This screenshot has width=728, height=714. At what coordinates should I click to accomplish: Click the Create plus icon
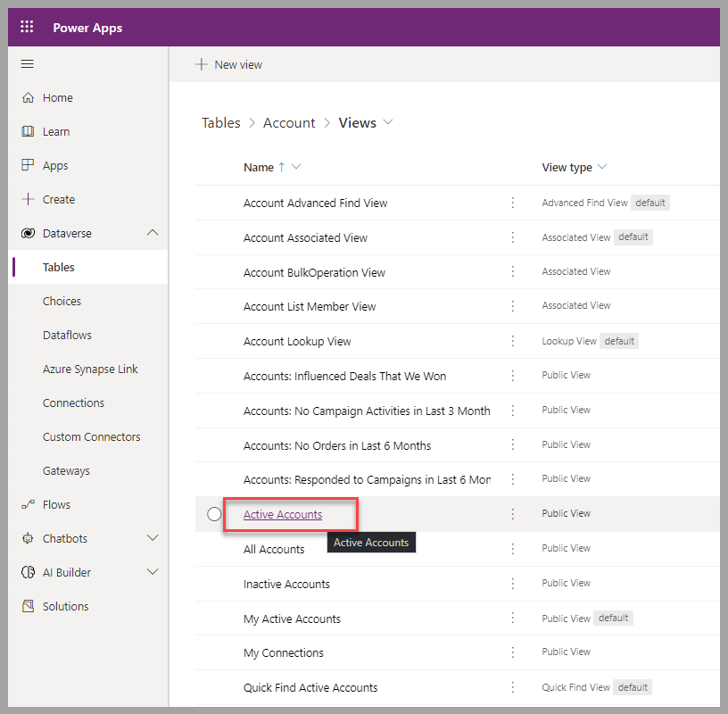(27, 199)
